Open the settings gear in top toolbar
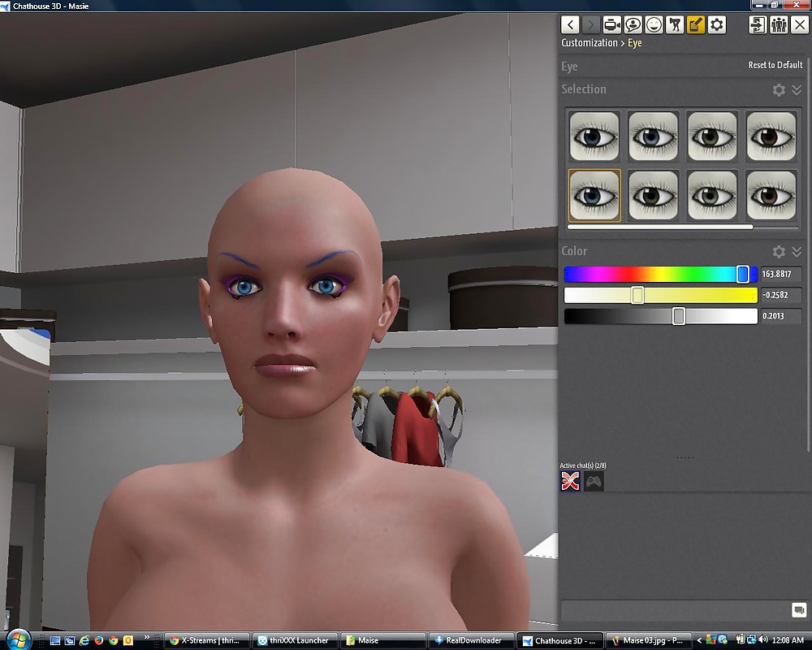This screenshot has height=650, width=812. tap(717, 25)
